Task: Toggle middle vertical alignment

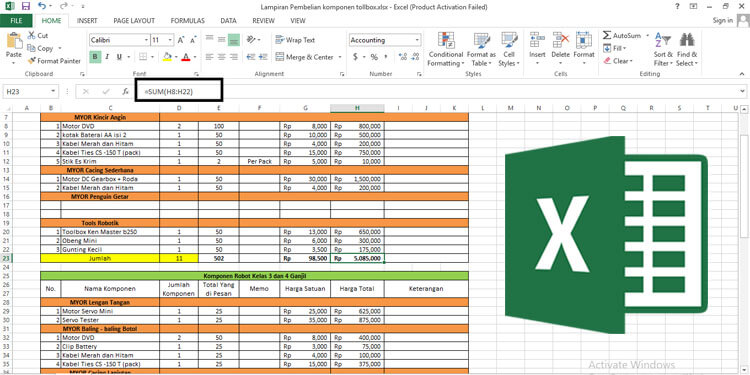Action: [x=221, y=40]
